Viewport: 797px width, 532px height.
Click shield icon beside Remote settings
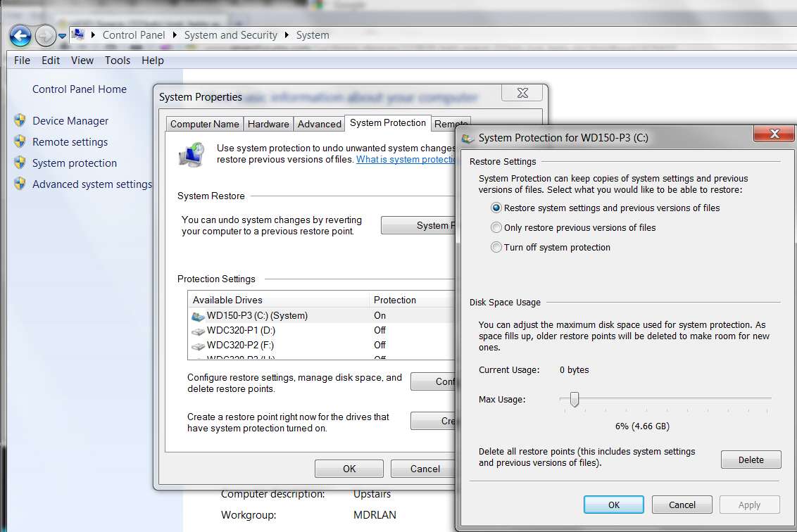[20, 141]
